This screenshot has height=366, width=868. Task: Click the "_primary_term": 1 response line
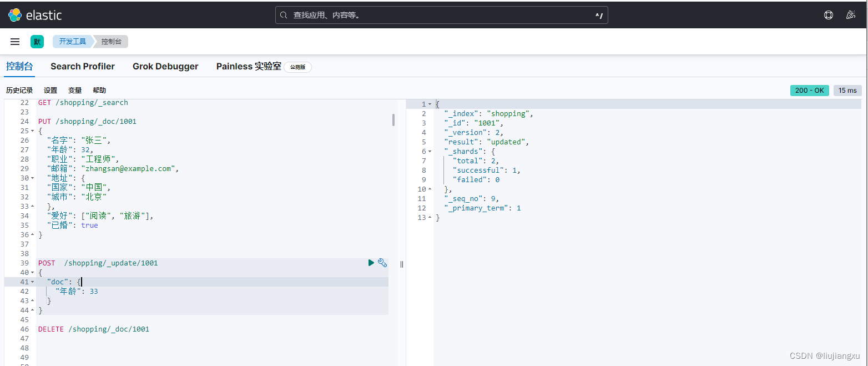[x=482, y=208]
